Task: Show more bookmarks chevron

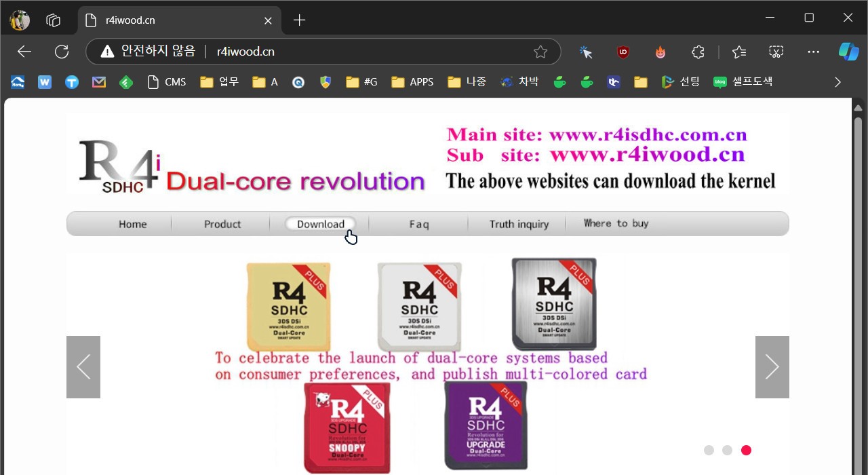Action: (838, 82)
